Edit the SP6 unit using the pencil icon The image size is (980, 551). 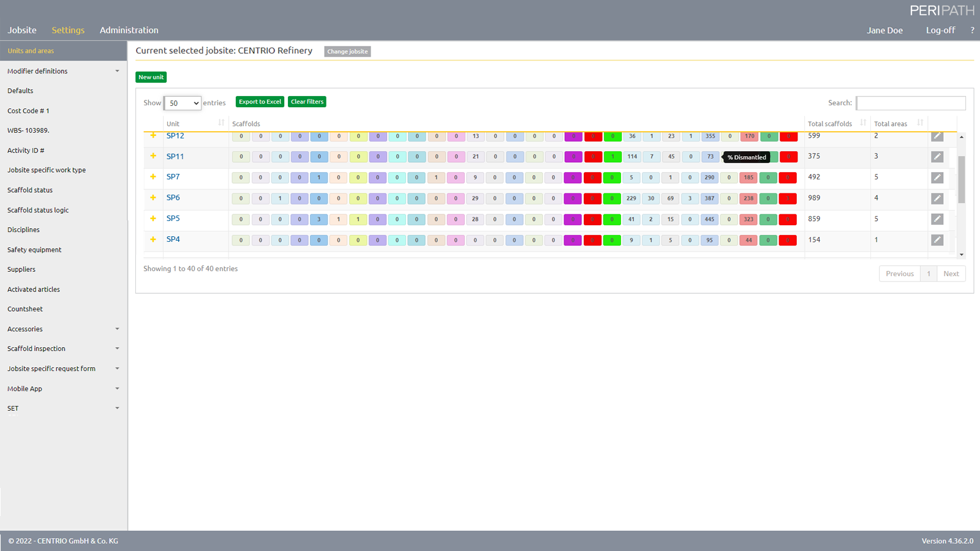click(937, 198)
